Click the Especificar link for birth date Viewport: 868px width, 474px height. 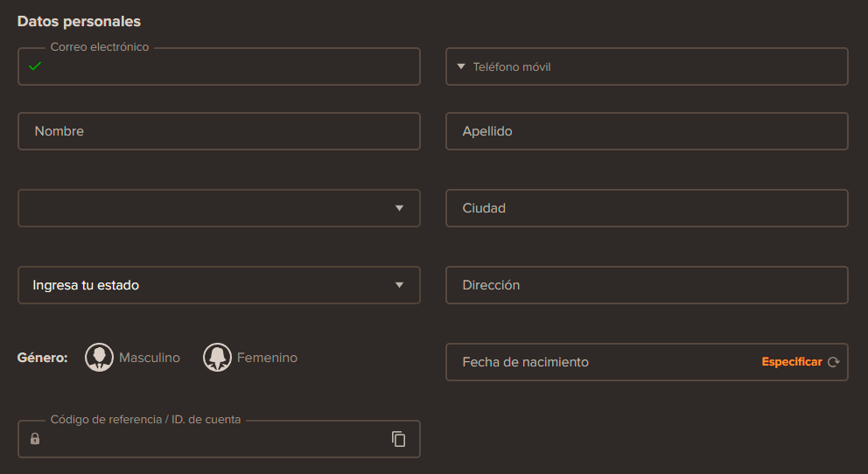(792, 362)
